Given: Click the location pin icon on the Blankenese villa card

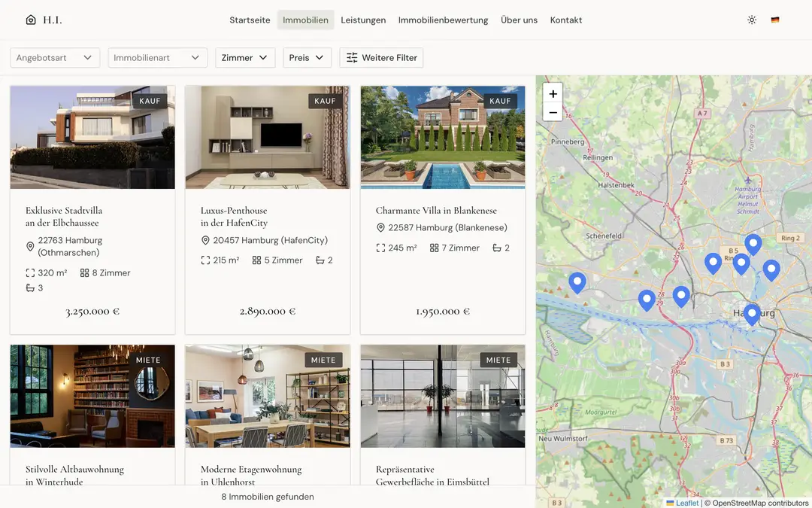Looking at the screenshot, I should click(381, 227).
